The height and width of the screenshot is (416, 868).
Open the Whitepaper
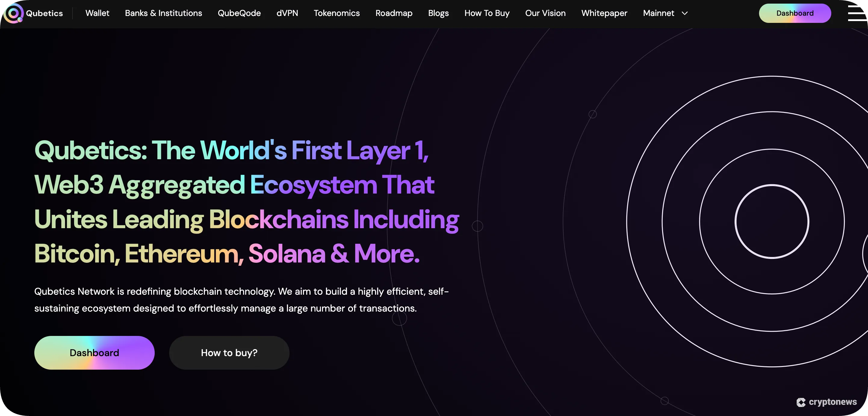point(604,13)
